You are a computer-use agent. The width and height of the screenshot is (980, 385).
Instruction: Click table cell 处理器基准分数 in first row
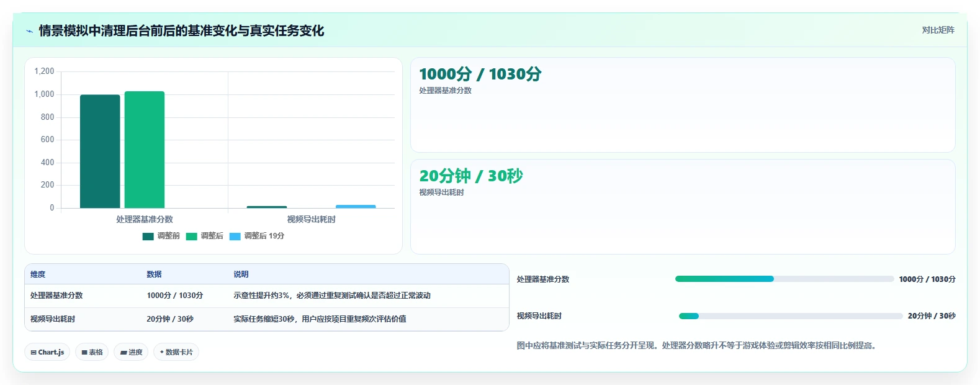[x=56, y=296]
